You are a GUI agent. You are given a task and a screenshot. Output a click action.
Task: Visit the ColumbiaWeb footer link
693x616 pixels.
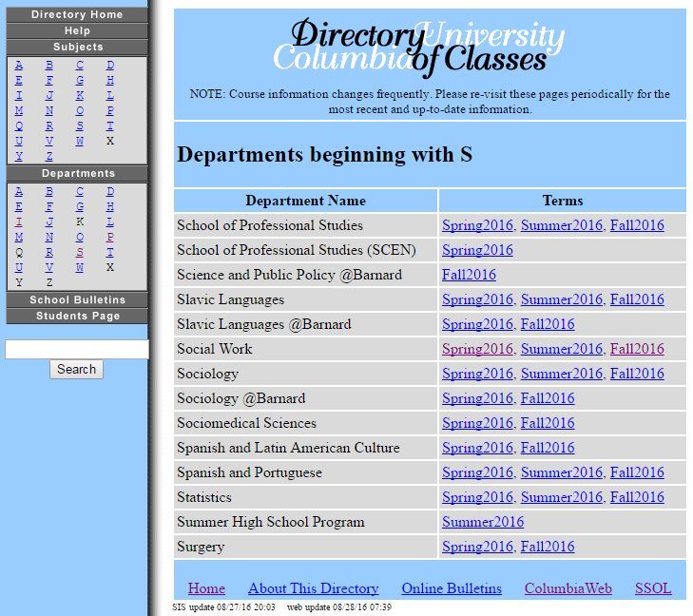click(568, 588)
